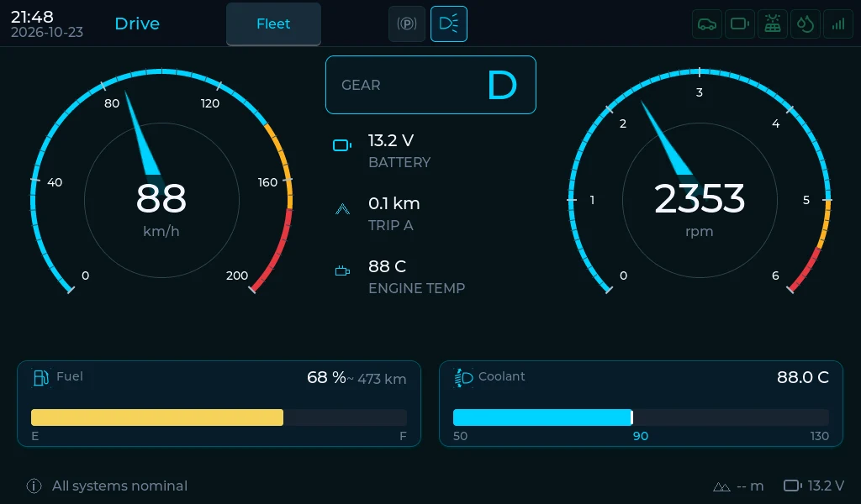Click the water droplets status icon
The height and width of the screenshot is (504, 861).
(805, 24)
